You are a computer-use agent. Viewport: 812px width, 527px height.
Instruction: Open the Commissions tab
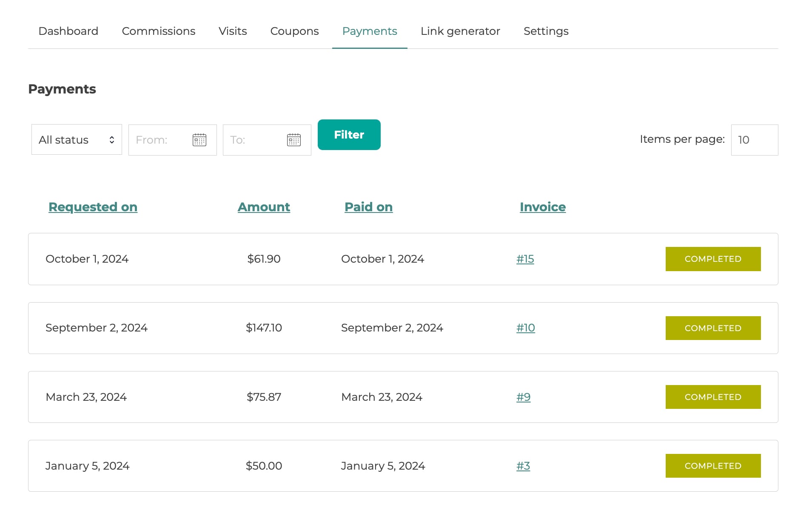pos(158,31)
